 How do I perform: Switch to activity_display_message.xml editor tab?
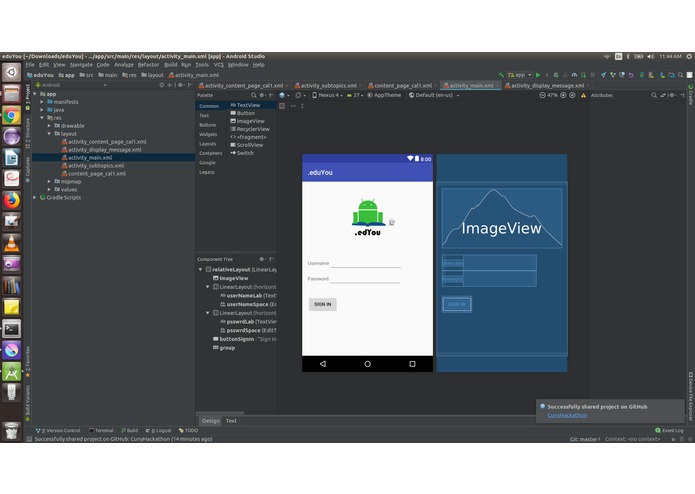(547, 86)
